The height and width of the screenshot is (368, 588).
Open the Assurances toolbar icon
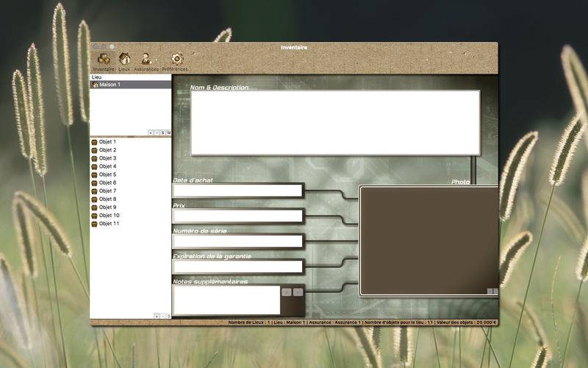pos(146,59)
